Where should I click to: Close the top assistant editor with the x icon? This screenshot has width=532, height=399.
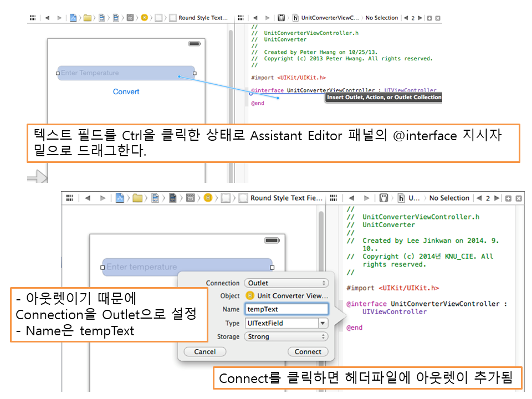(438, 18)
